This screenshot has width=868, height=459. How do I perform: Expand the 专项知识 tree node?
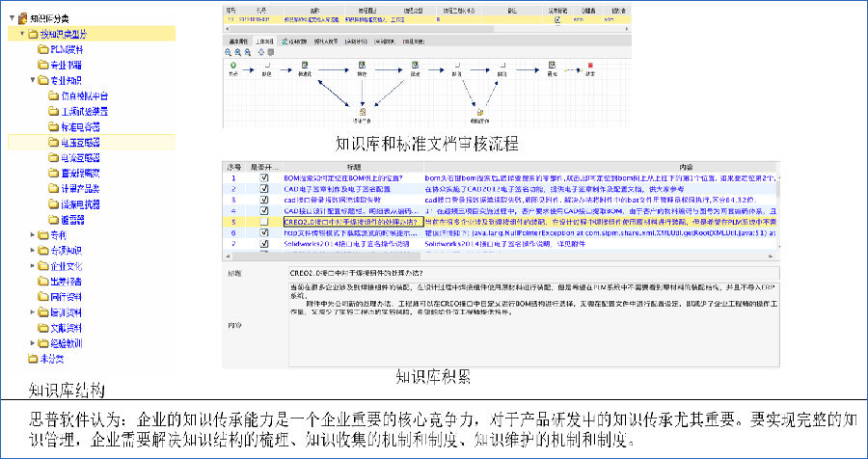33,251
